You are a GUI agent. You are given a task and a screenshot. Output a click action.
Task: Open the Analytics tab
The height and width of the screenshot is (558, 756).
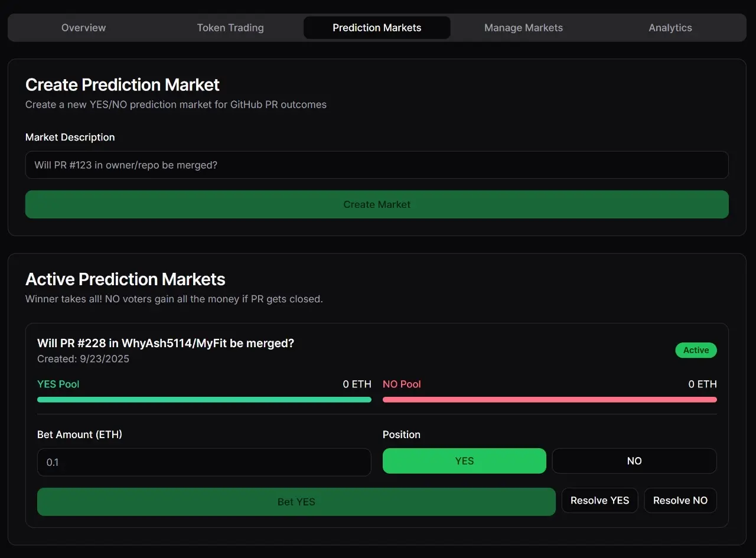click(670, 27)
